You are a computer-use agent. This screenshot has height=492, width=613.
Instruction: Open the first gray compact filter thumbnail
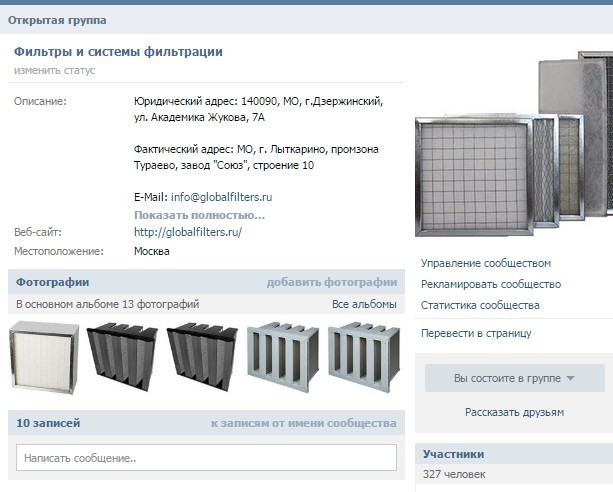pyautogui.click(x=283, y=357)
